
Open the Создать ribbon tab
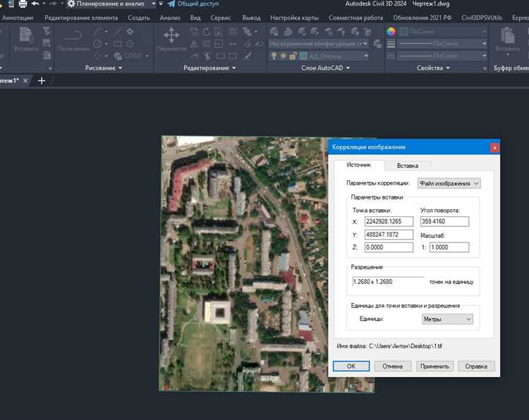point(139,18)
